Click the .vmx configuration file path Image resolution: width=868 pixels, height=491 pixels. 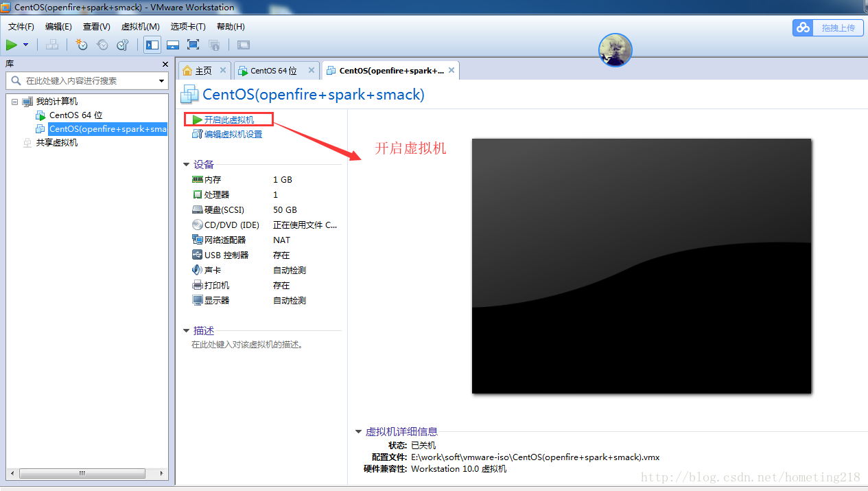pos(535,457)
